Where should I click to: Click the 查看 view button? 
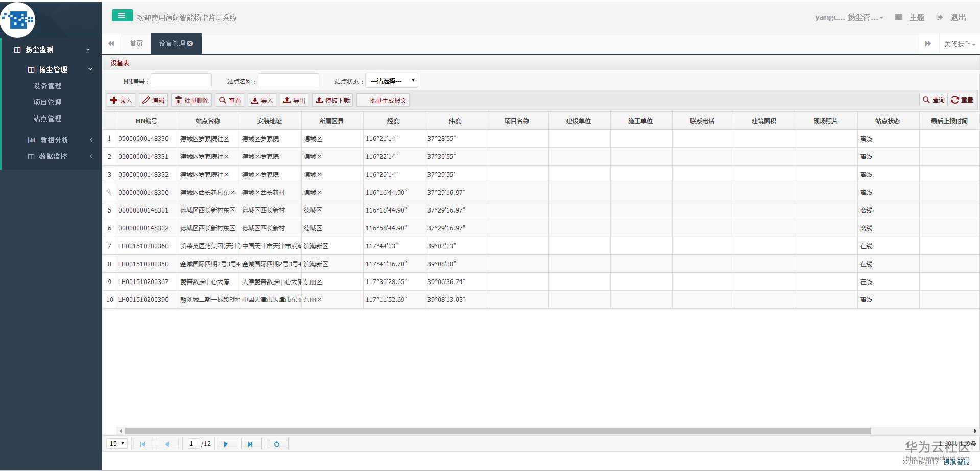(230, 100)
